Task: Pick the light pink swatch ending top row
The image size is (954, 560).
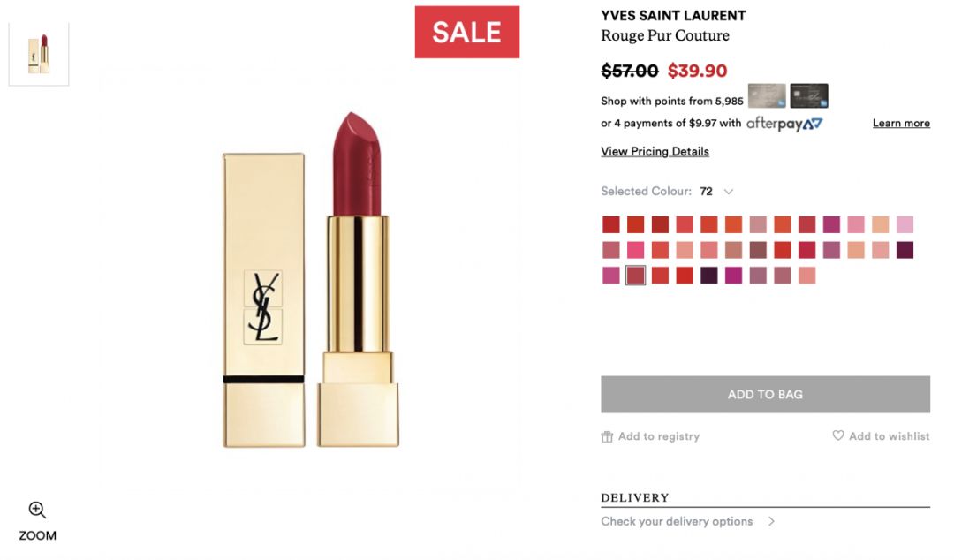Action: tap(905, 224)
